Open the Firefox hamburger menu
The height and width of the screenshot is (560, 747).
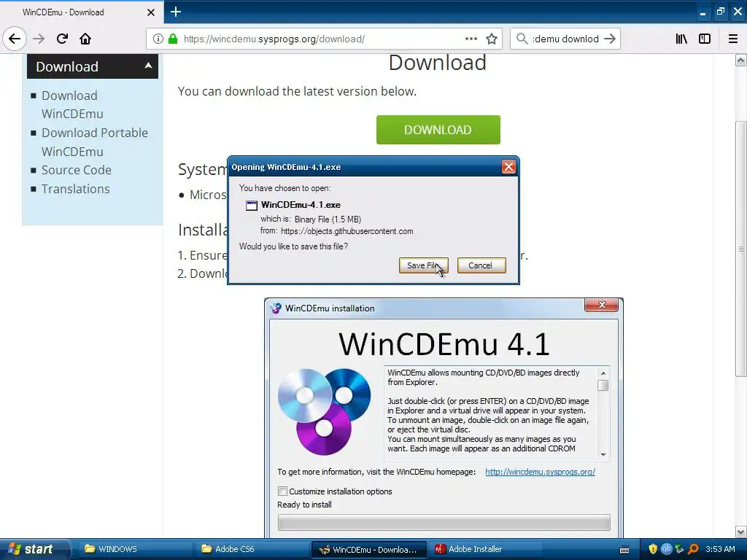point(733,39)
